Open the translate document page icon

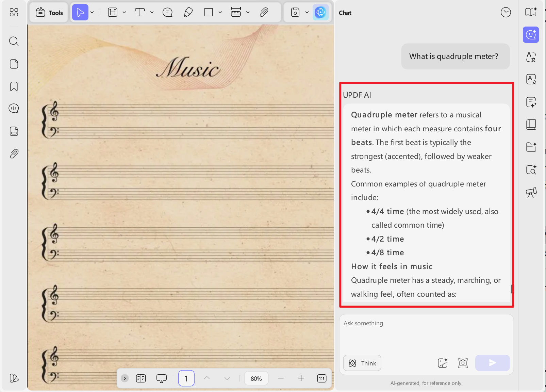pyautogui.click(x=531, y=80)
